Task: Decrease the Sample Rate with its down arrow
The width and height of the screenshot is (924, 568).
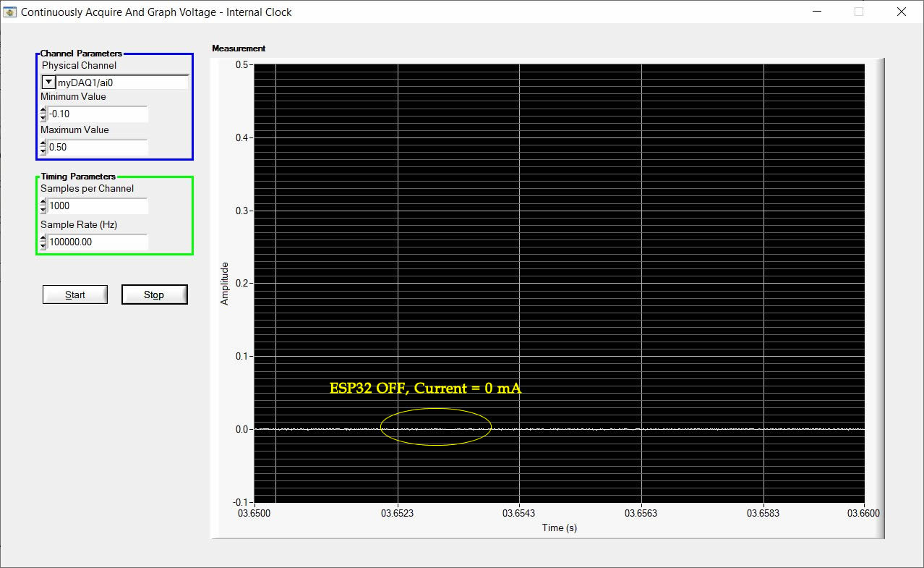Action: click(43, 246)
